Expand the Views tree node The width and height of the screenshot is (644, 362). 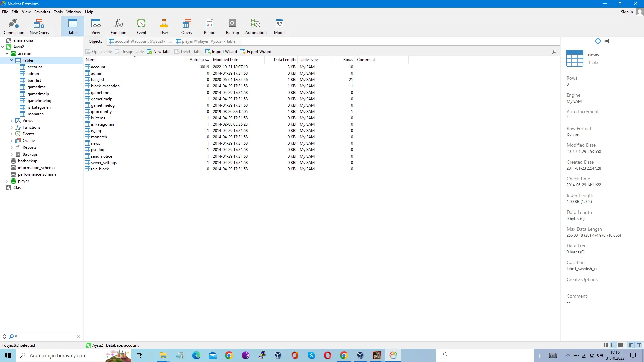[x=11, y=121]
